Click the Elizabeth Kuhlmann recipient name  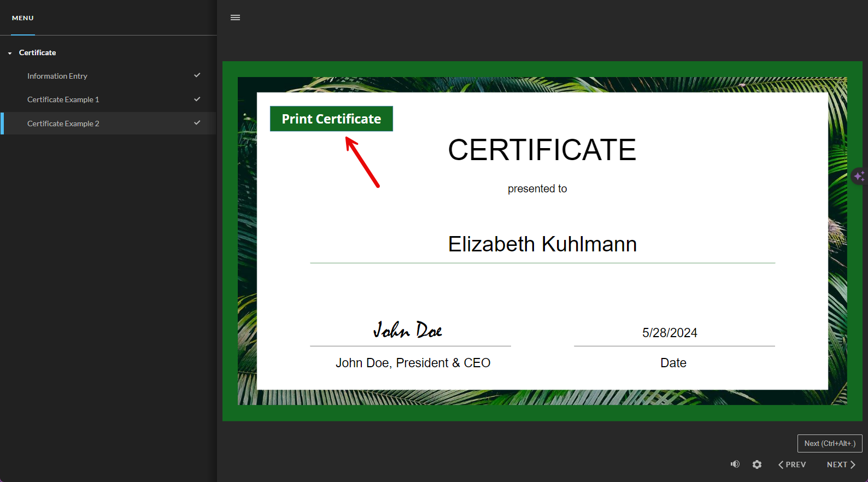[542, 244]
